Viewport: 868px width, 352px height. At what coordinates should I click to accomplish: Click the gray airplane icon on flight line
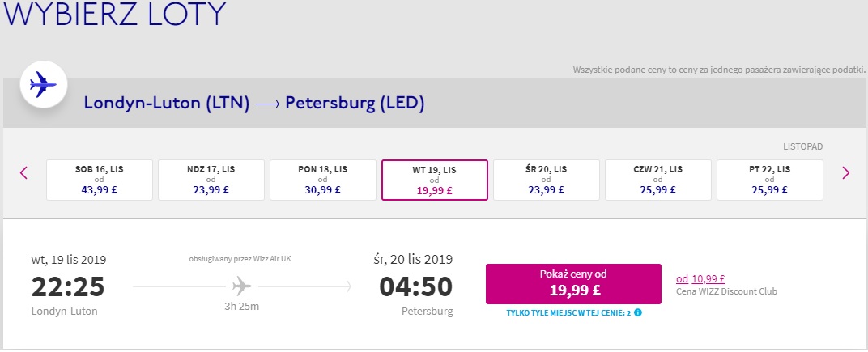click(242, 286)
